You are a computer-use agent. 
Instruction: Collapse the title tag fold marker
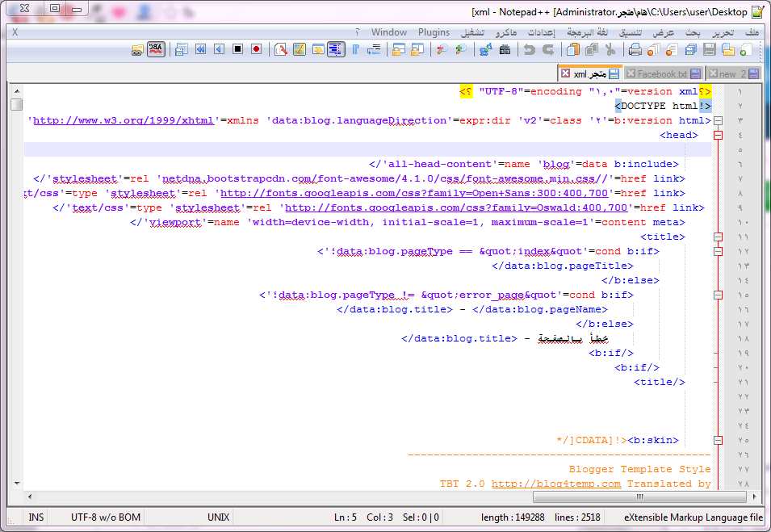point(718,237)
